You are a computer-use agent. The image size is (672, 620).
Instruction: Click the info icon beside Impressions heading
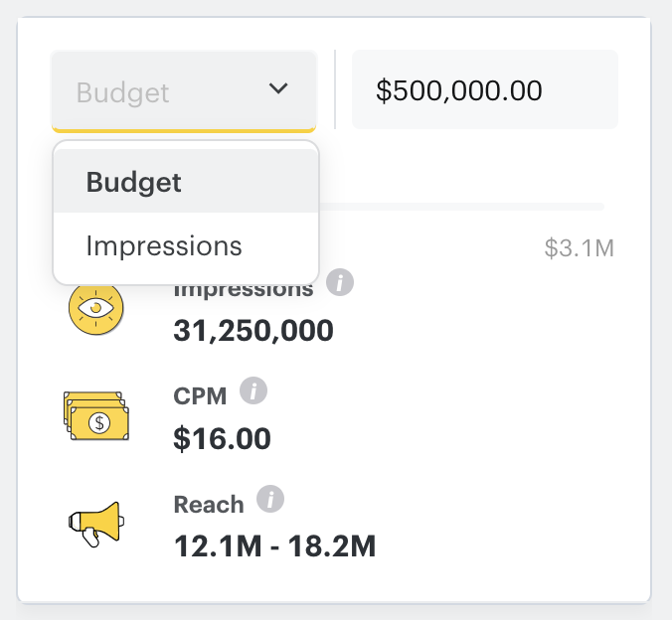341,283
